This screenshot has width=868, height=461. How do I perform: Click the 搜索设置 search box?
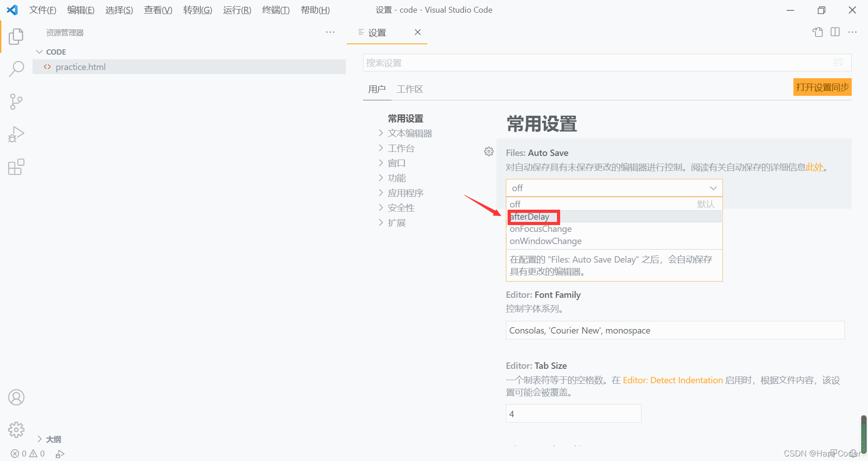click(607, 63)
